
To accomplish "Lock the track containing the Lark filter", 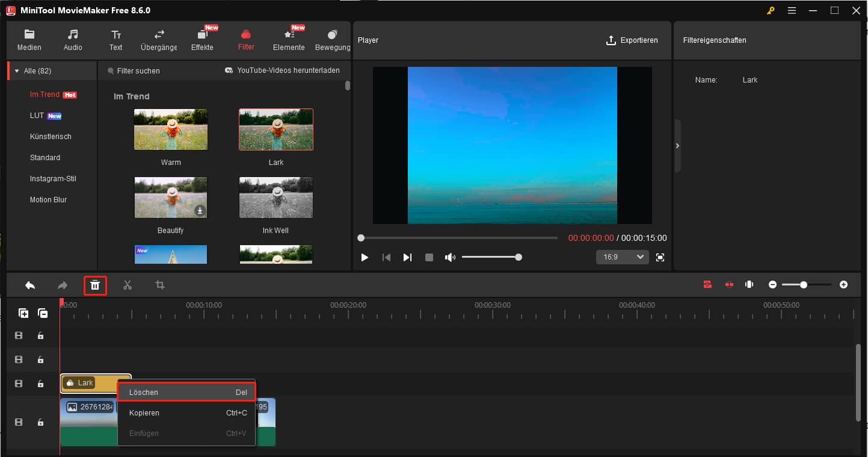I will pos(40,384).
